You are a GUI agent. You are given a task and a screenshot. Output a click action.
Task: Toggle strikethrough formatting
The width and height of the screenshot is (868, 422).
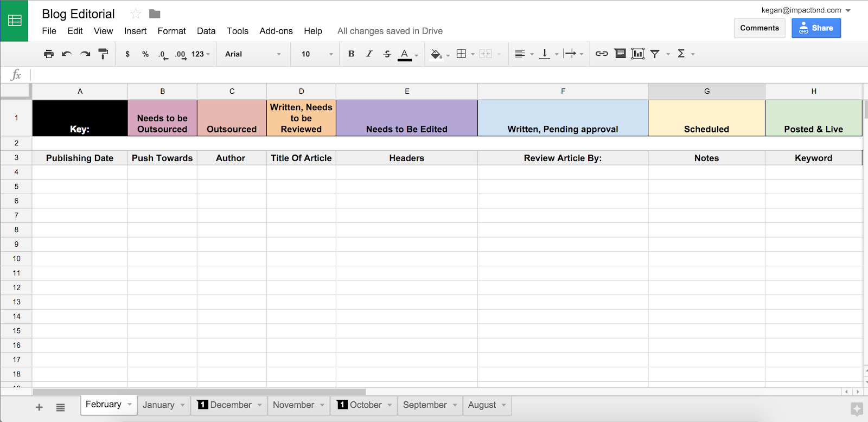click(387, 54)
